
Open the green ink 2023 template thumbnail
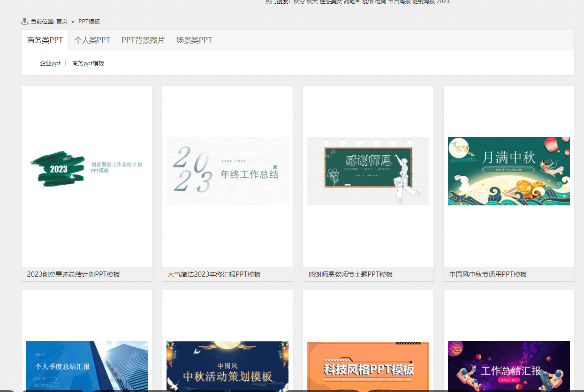click(87, 171)
